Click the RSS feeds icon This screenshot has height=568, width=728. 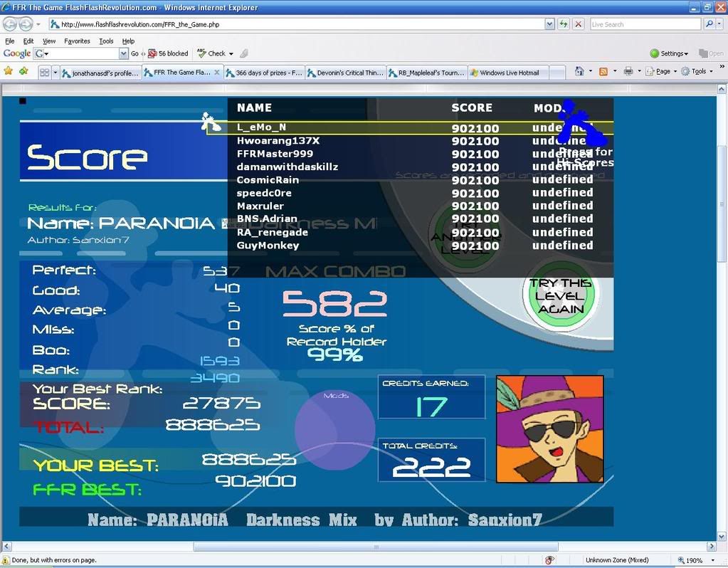pos(603,71)
